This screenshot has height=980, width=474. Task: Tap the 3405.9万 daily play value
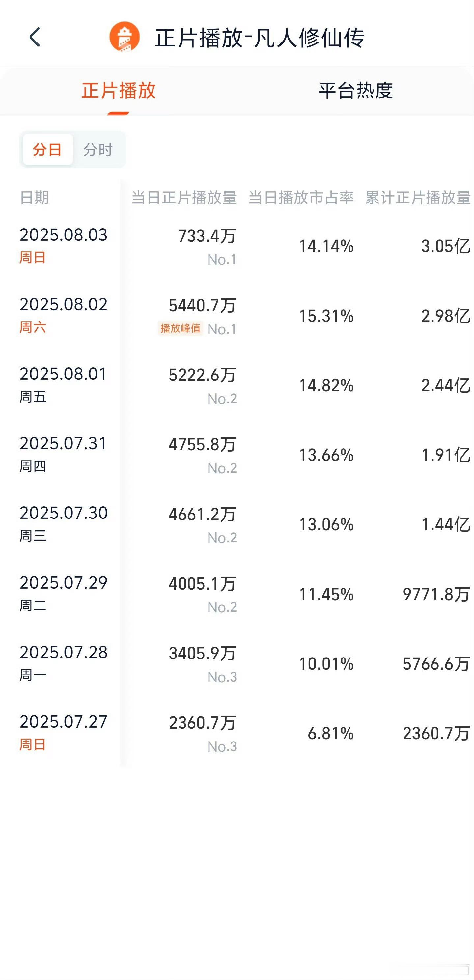202,653
